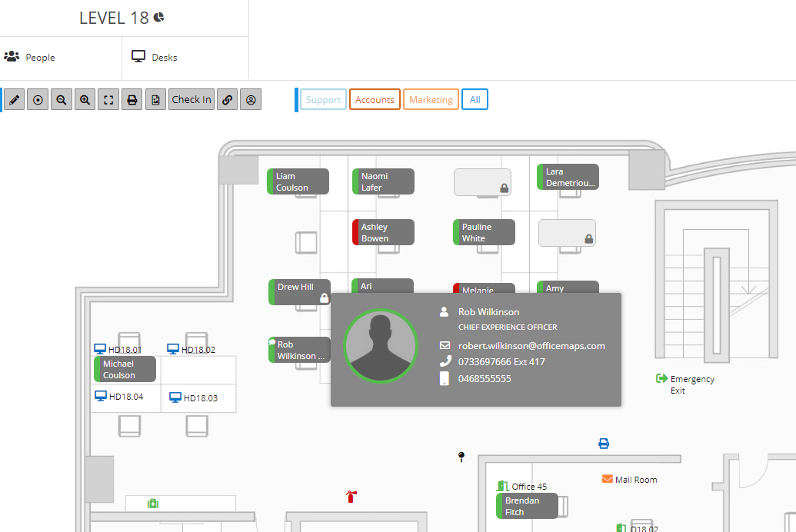Screen dimensions: 796x532
Task: Select the All departments filter
Action: [475, 99]
